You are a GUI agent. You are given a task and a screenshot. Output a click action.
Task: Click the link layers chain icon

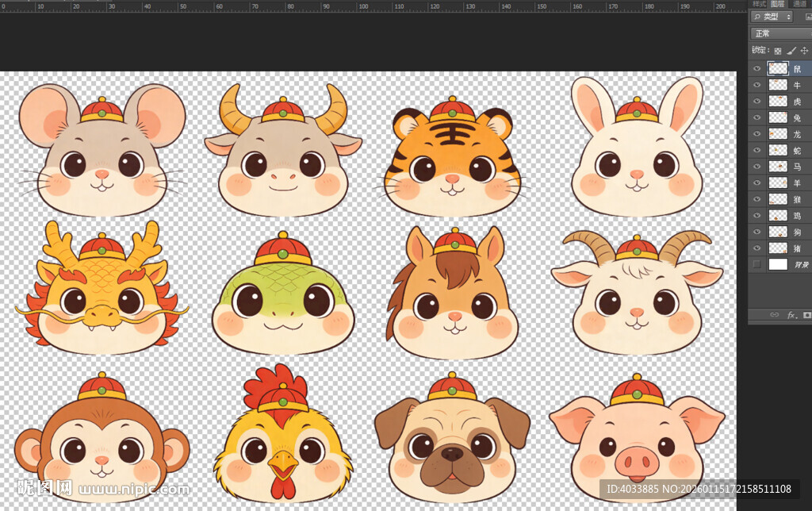click(x=774, y=314)
